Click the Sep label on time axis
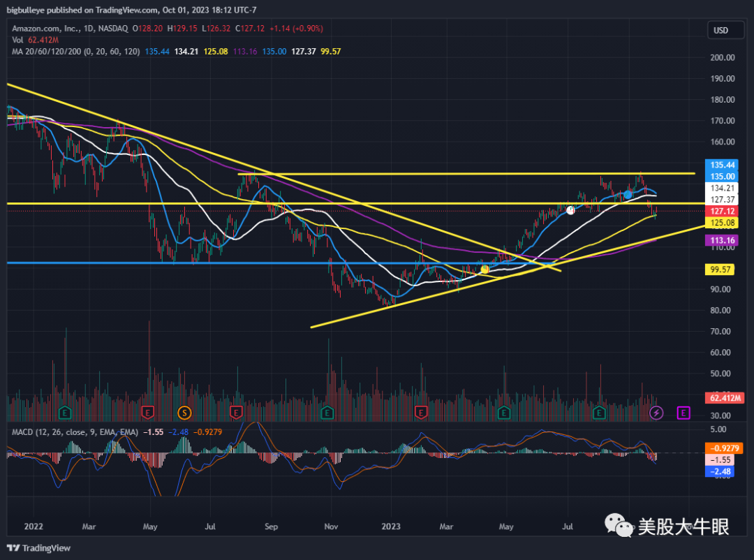754x560 pixels. (271, 526)
